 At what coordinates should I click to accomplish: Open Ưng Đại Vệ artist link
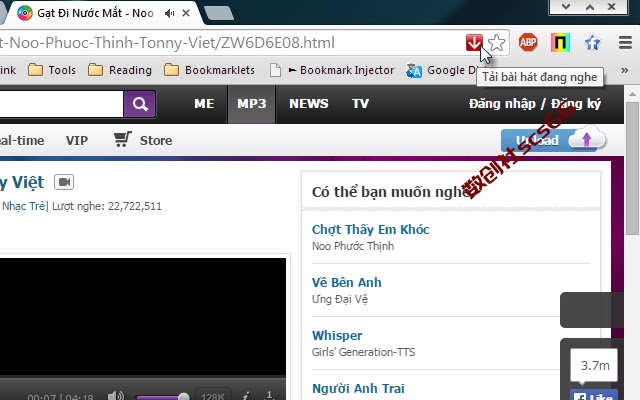(x=340, y=299)
